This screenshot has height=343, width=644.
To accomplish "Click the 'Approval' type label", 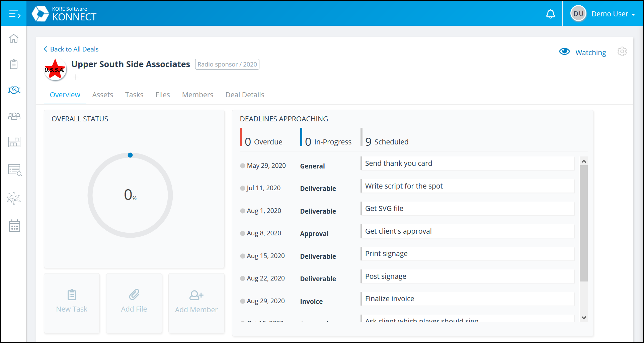I will [x=314, y=234].
